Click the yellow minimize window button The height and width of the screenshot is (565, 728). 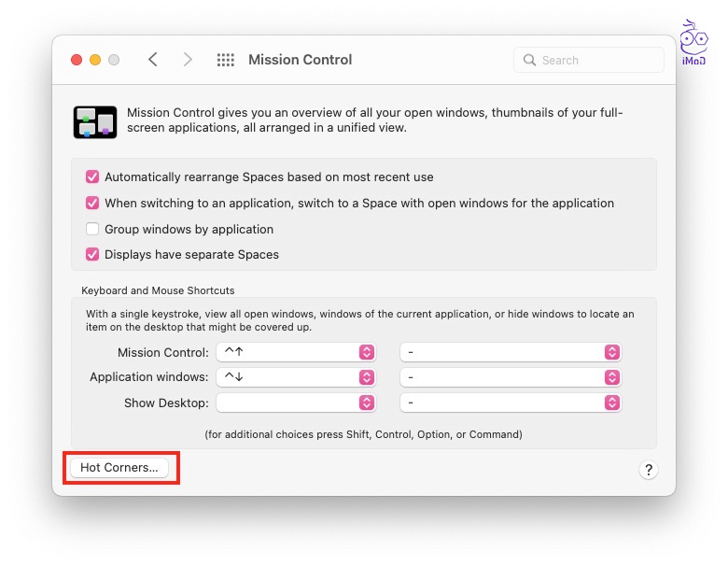point(95,60)
